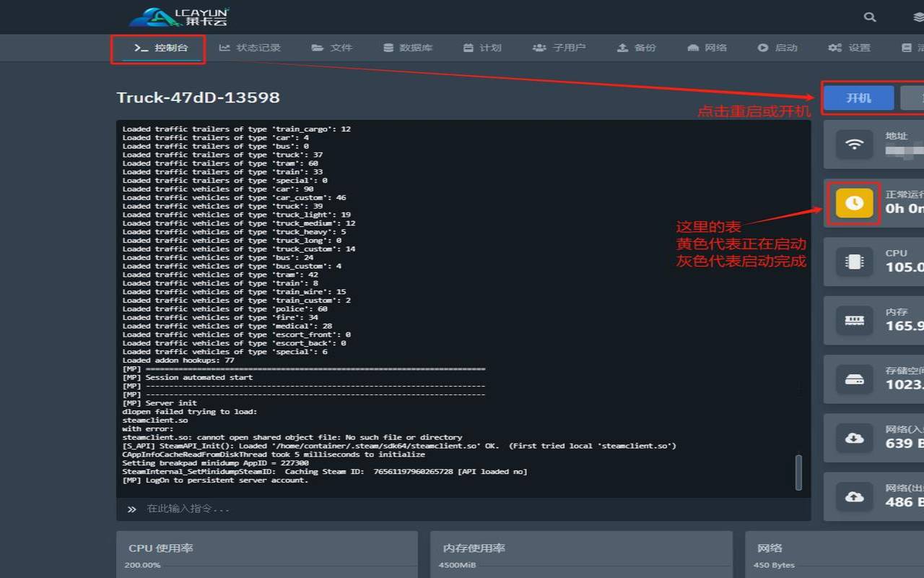Click the wifi address icon
This screenshot has width=924, height=578.
click(x=855, y=144)
